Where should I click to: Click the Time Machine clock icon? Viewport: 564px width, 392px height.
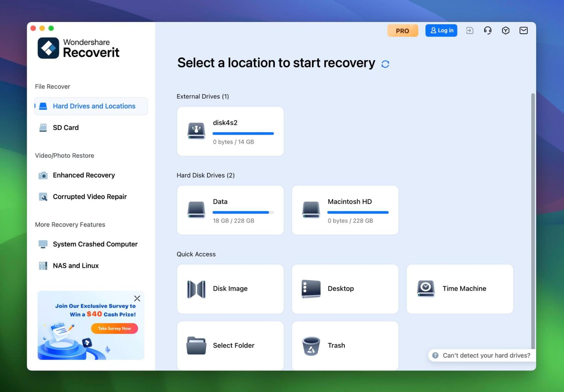(426, 289)
